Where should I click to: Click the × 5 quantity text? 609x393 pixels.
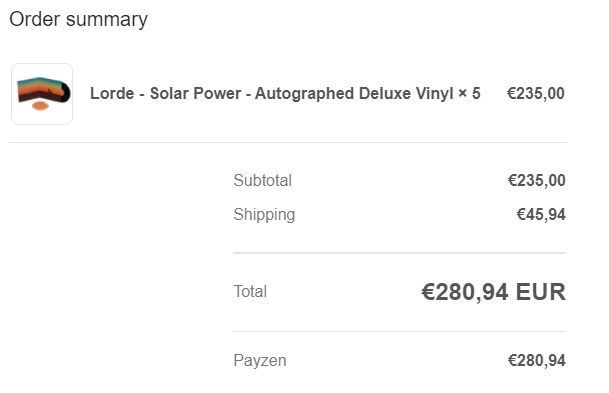click(469, 94)
